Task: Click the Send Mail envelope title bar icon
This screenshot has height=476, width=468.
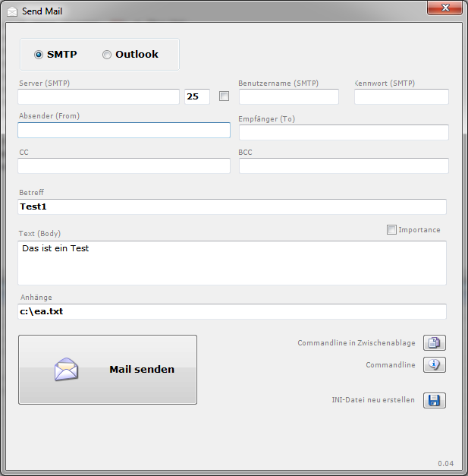Action: tap(12, 11)
